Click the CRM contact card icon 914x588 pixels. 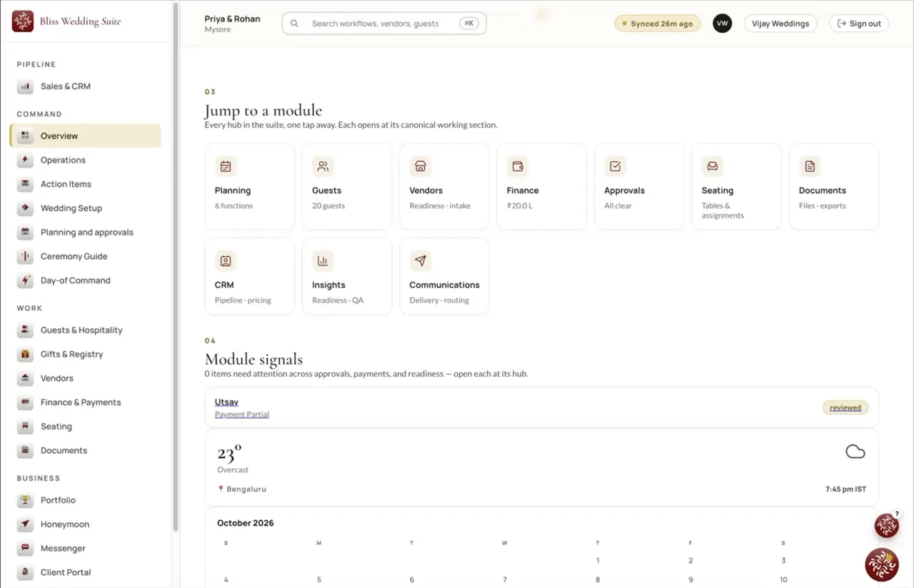[x=226, y=260]
